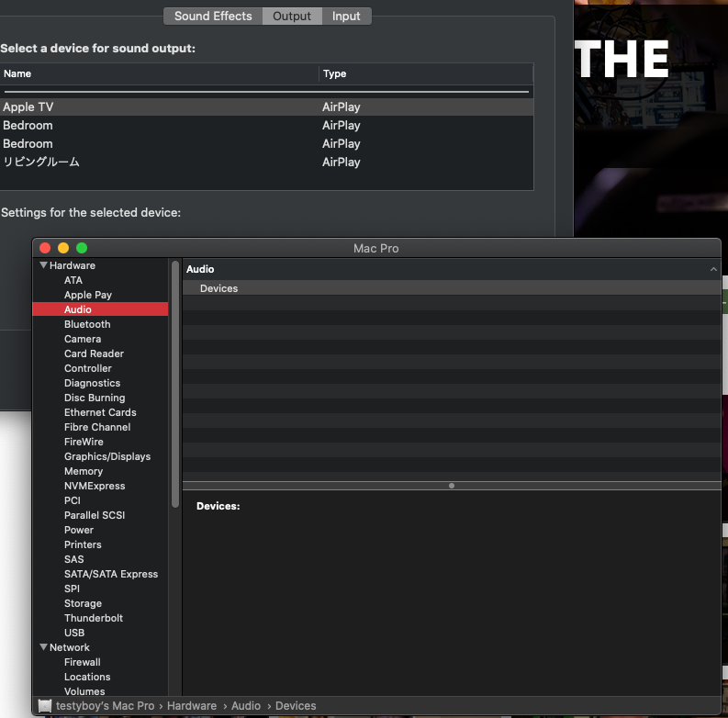Click testyboy's Mac Pro in path bar
Image resolution: width=728 pixels, height=718 pixels.
106,706
